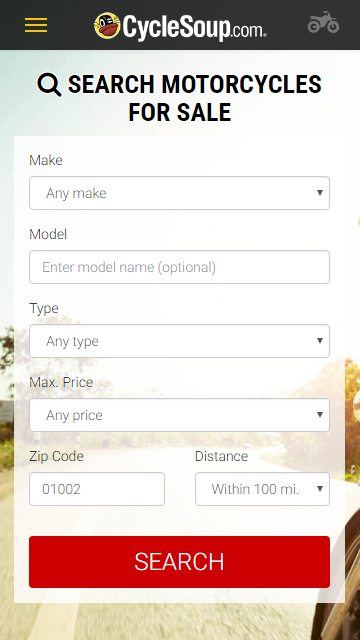360x640 pixels.
Task: Open the Within 100 mi. distance dropdown
Action: tap(262, 489)
